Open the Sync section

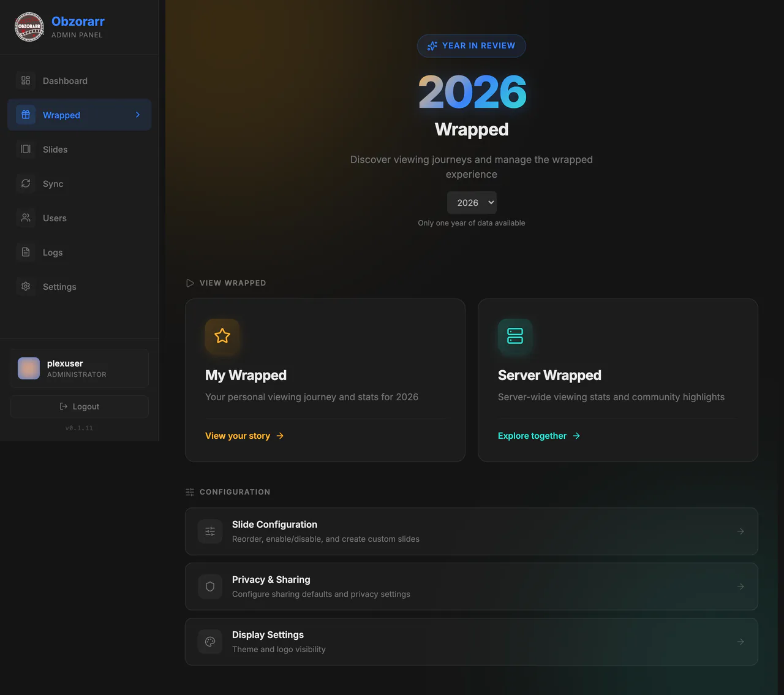click(80, 183)
